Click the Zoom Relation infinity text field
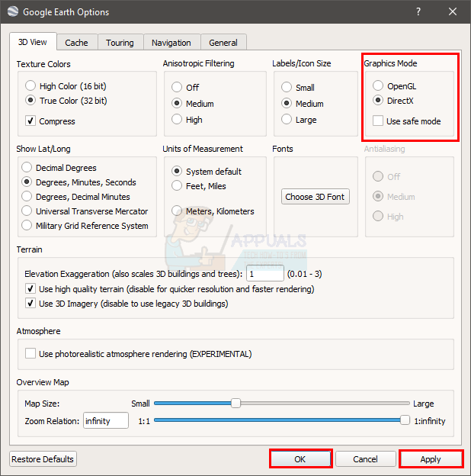471x476 pixels. click(106, 420)
